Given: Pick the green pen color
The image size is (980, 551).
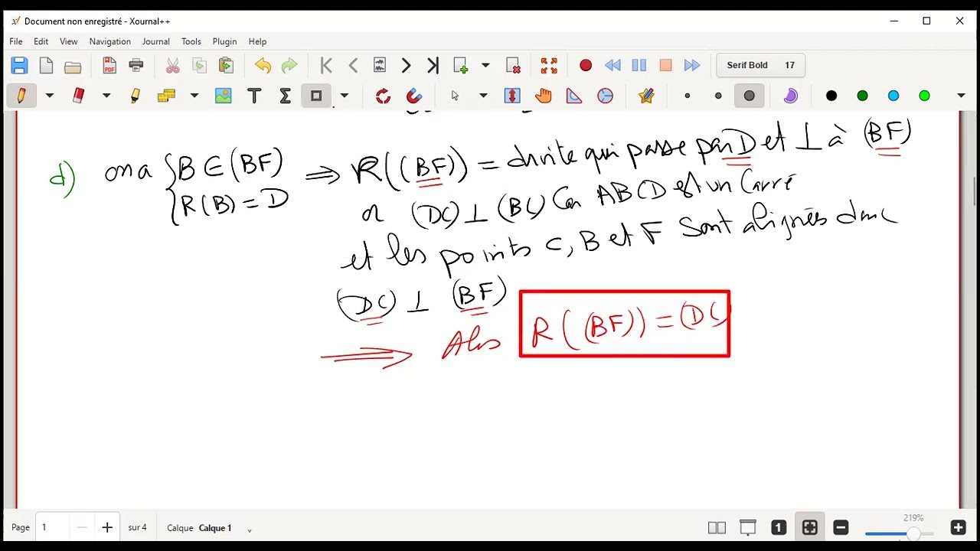Looking at the screenshot, I should coord(862,96).
